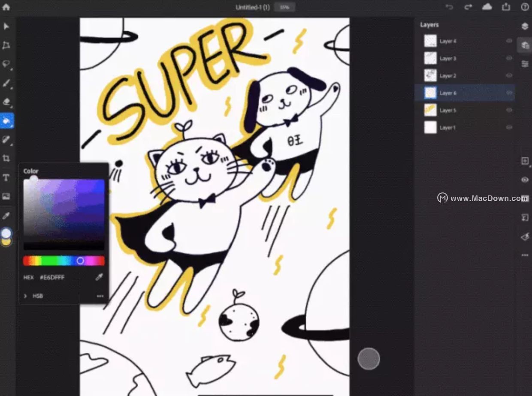Select the Paint Bucket fill tool

point(6,121)
